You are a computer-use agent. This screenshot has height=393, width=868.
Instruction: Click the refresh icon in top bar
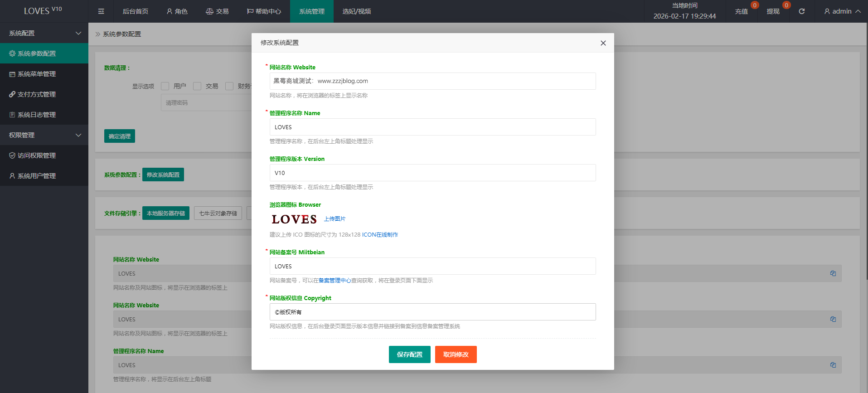[801, 11]
